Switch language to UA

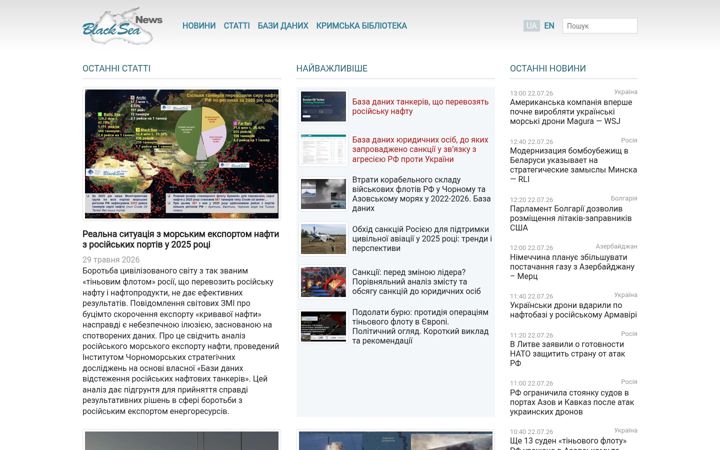531,26
